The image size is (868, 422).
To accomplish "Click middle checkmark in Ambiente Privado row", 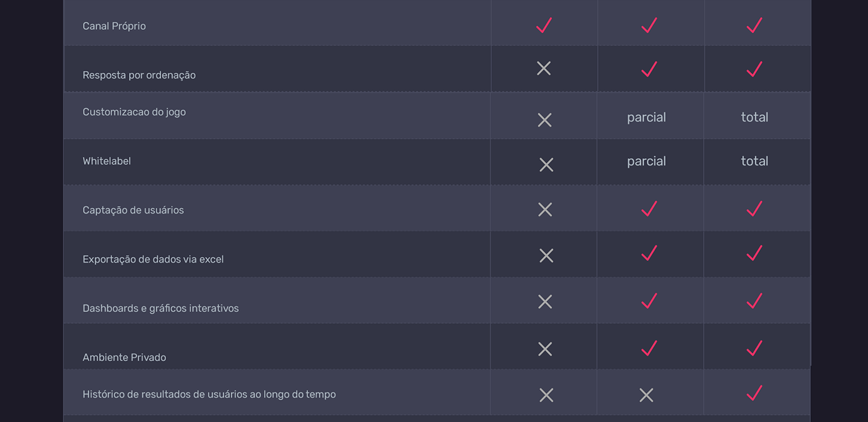I will pos(649,349).
